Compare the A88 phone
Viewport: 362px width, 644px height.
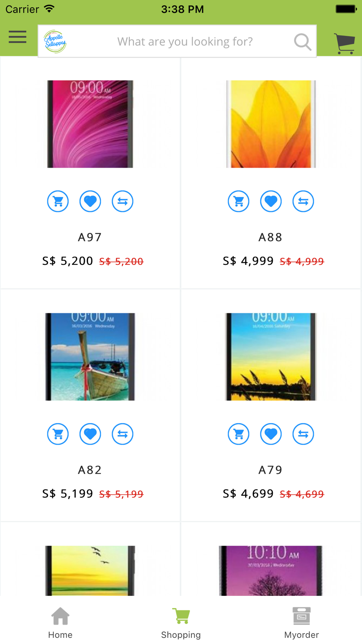(303, 201)
